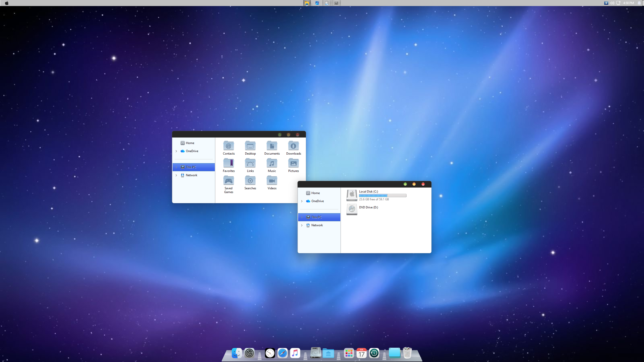Open the Time Machine dock icon
The image size is (644, 362).
374,353
